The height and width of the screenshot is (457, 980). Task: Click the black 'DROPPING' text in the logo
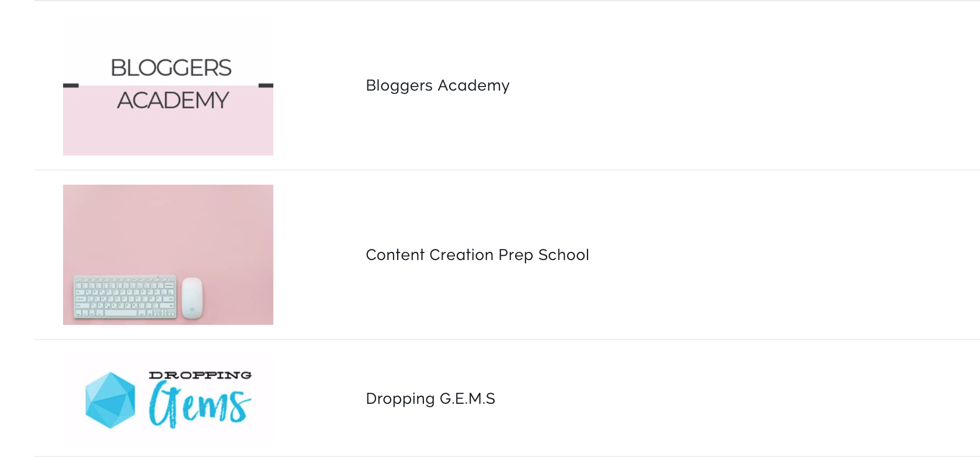[200, 375]
